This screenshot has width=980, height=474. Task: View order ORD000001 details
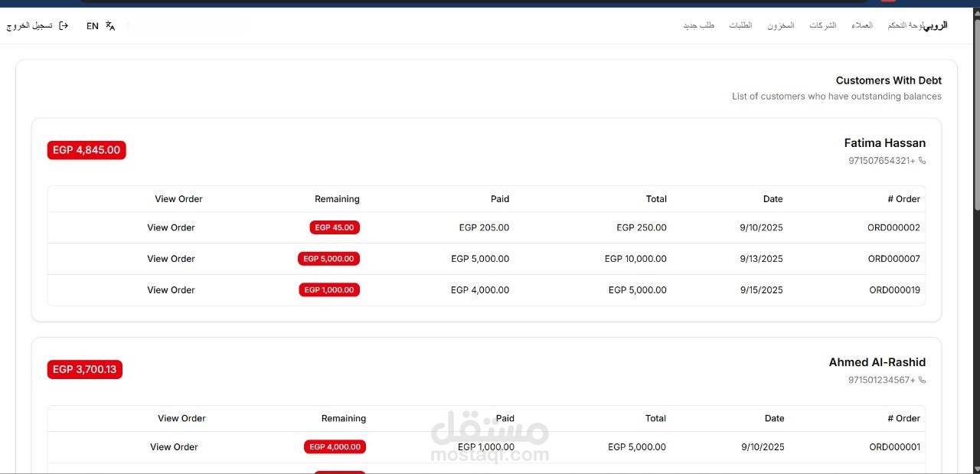pyautogui.click(x=174, y=447)
